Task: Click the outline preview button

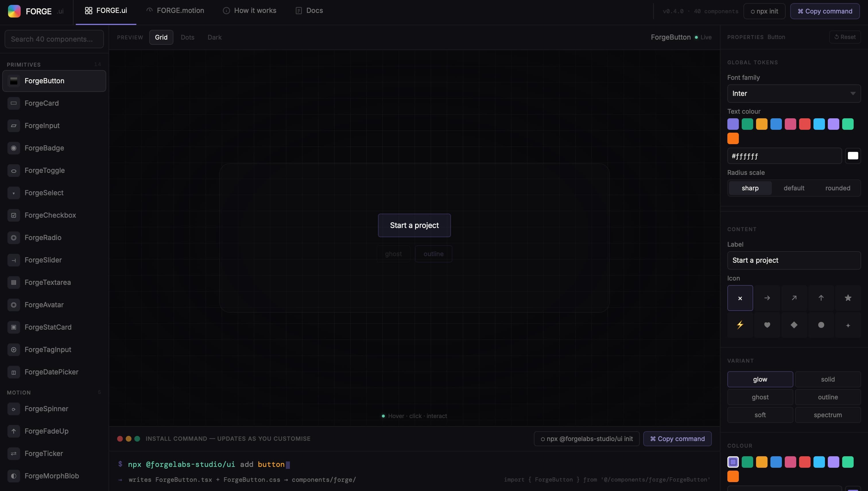Action: pyautogui.click(x=433, y=254)
